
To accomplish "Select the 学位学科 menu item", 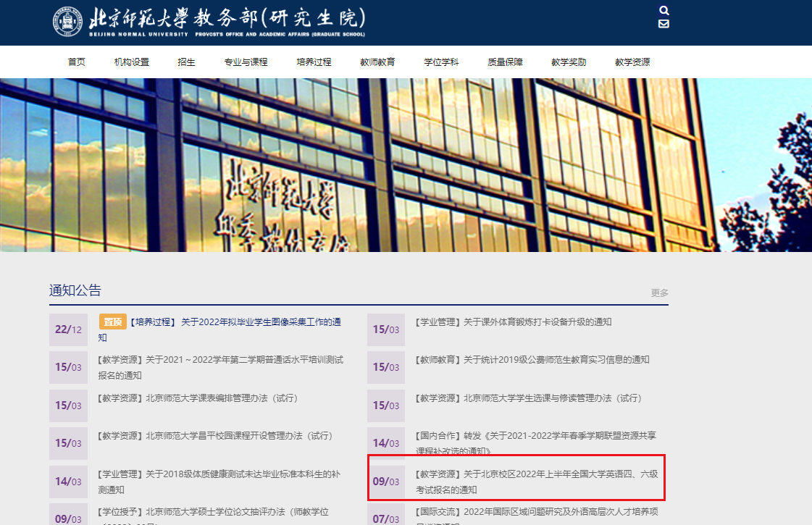I will coord(441,62).
